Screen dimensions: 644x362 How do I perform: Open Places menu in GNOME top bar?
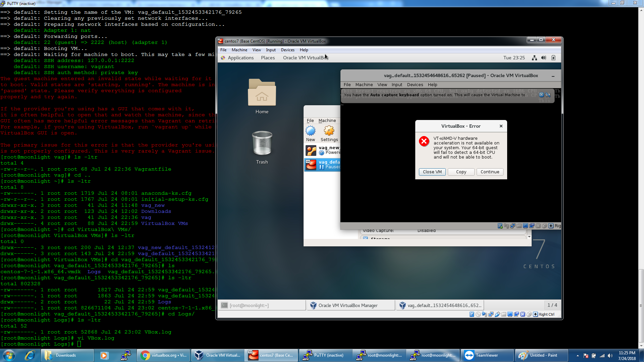pos(268,58)
